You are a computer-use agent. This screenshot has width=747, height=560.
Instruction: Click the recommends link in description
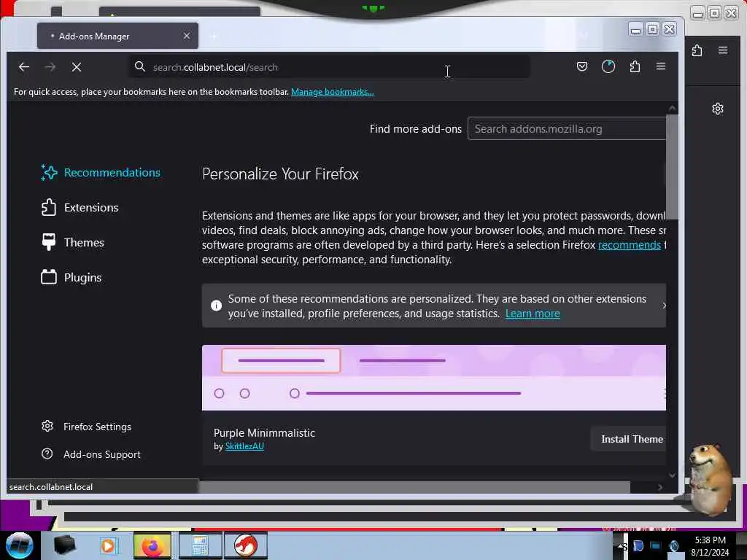point(629,245)
